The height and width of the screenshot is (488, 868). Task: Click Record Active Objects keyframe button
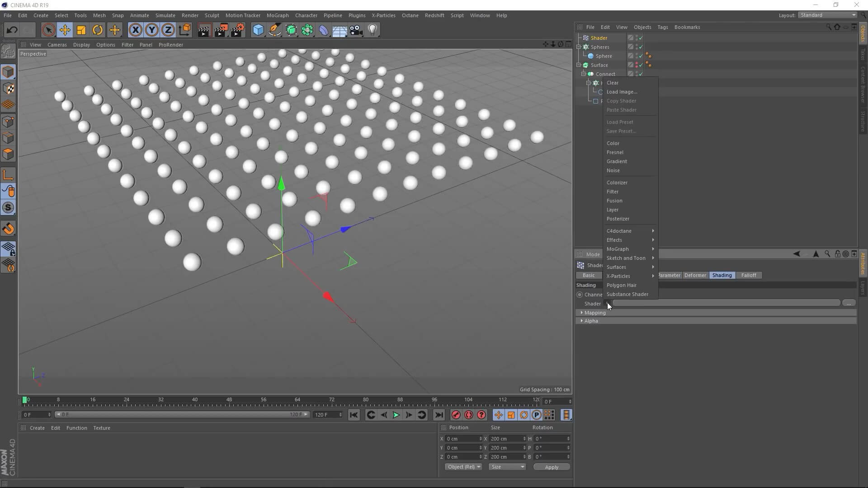(456, 415)
